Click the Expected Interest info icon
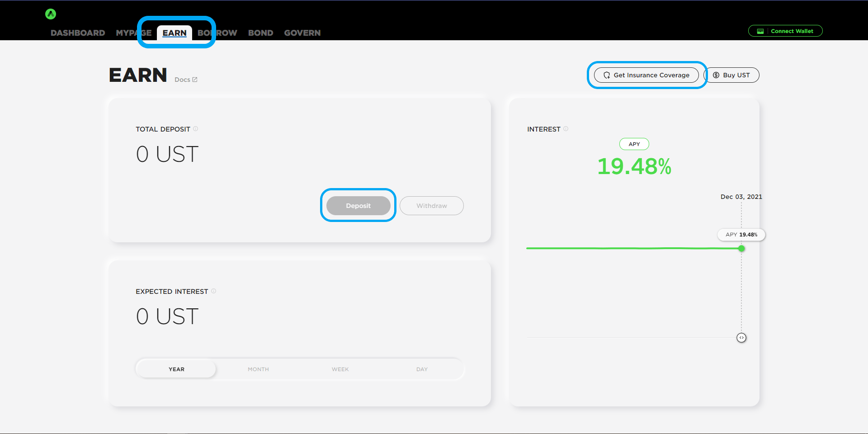Image resolution: width=868 pixels, height=434 pixels. [x=214, y=291]
